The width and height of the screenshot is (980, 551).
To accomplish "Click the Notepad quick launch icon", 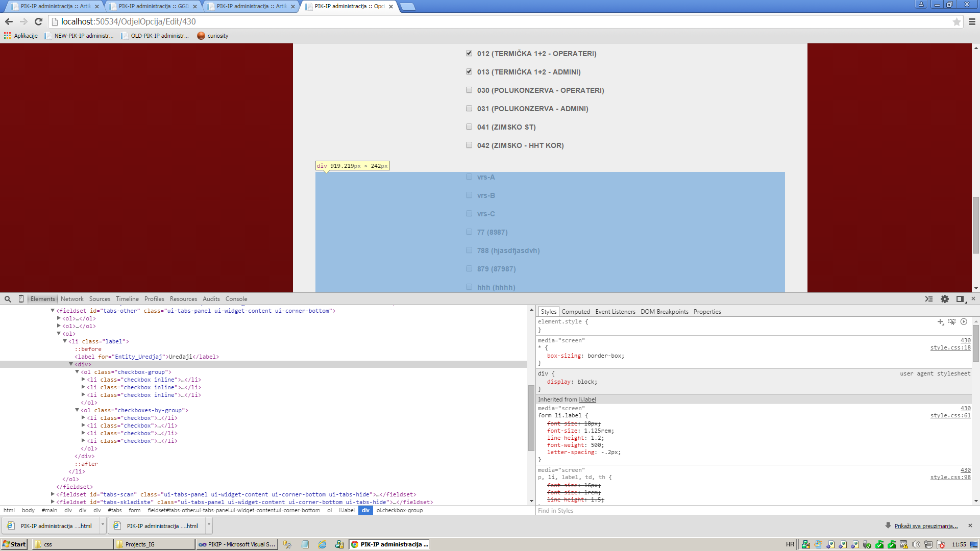I will click(x=305, y=544).
